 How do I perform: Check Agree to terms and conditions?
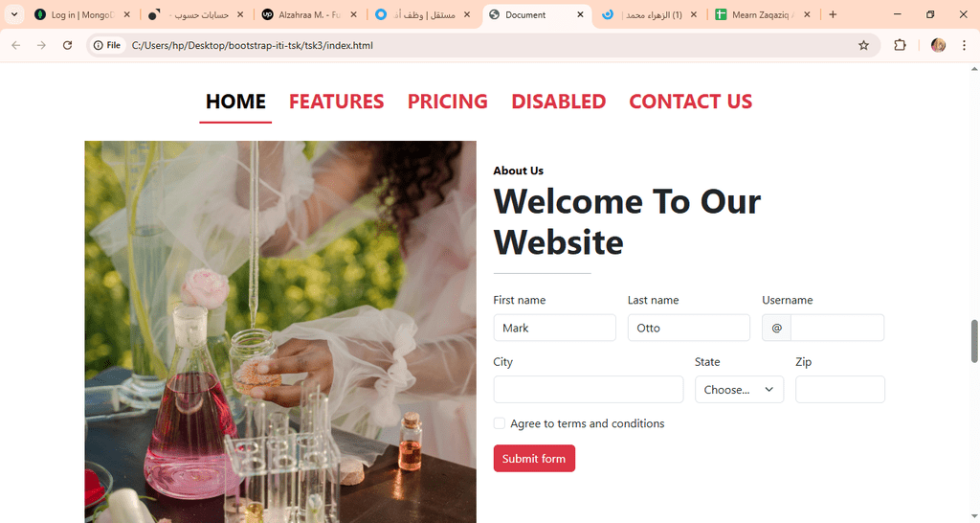[499, 423]
